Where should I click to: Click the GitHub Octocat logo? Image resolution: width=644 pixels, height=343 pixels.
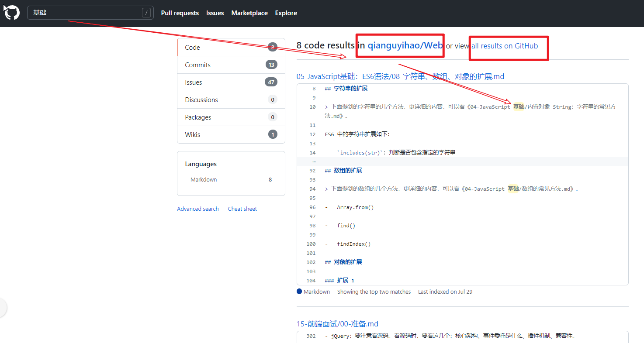[11, 12]
